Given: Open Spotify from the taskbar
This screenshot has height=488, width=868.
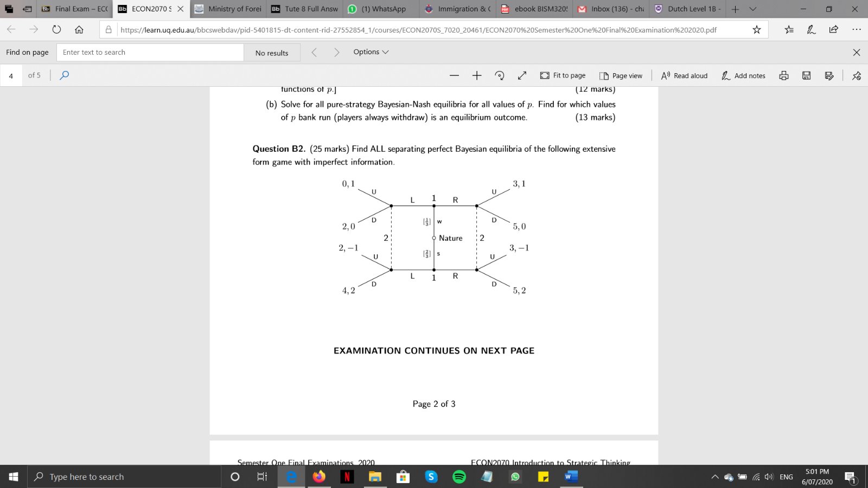Looking at the screenshot, I should [x=459, y=477].
